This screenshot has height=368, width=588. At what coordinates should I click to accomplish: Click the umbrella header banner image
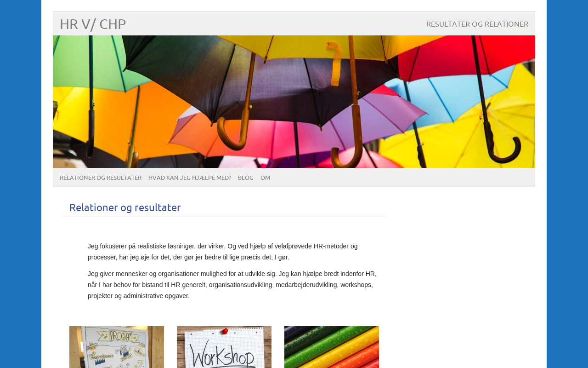(x=294, y=102)
